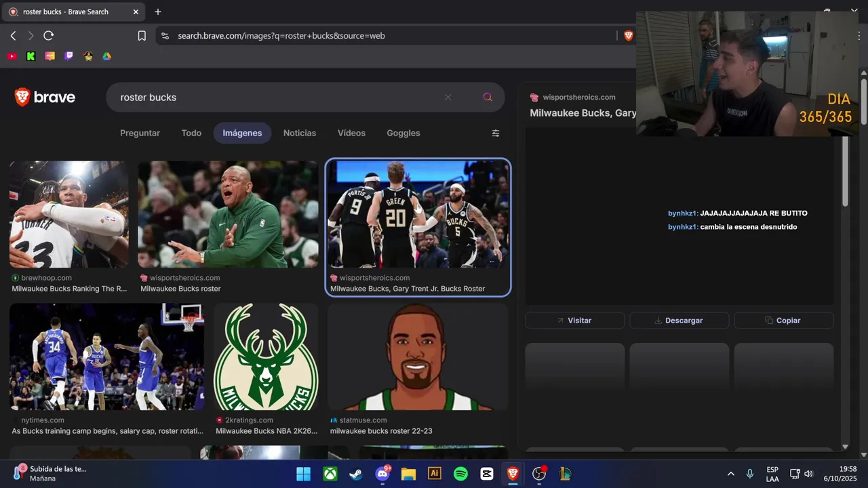Open site settings icon in address bar
This screenshot has height=488, width=868.
pyautogui.click(x=164, y=36)
